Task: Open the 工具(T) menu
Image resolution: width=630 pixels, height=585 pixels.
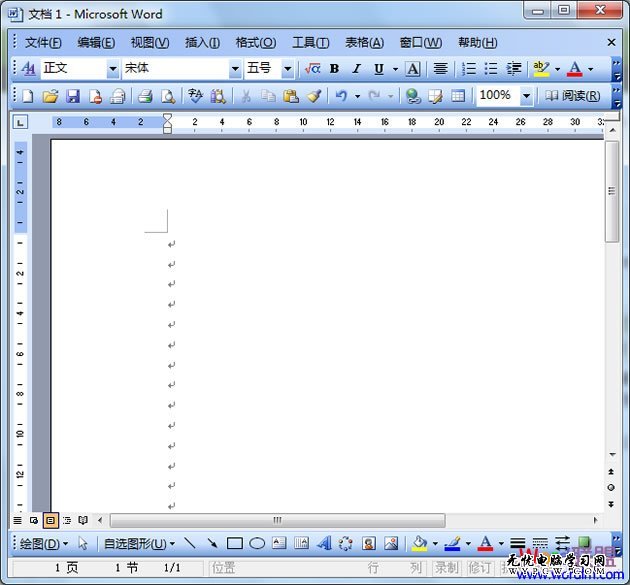Action: [x=311, y=42]
